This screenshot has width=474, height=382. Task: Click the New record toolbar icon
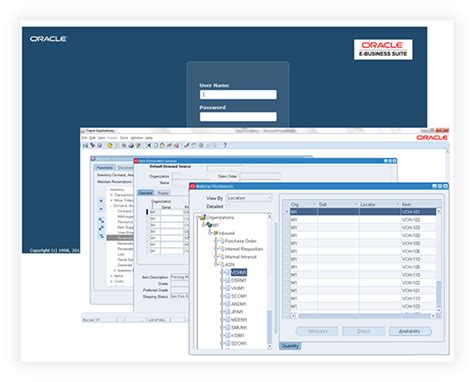click(x=85, y=145)
